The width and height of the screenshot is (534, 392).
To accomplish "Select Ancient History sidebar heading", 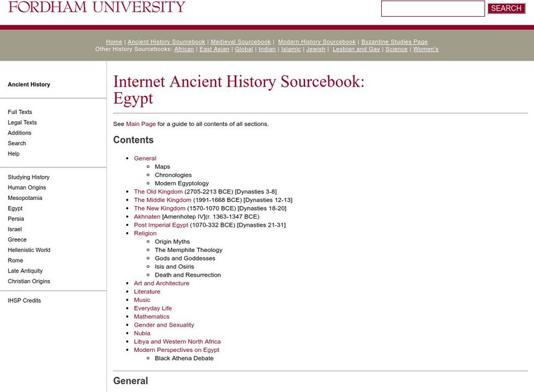I will tap(29, 85).
